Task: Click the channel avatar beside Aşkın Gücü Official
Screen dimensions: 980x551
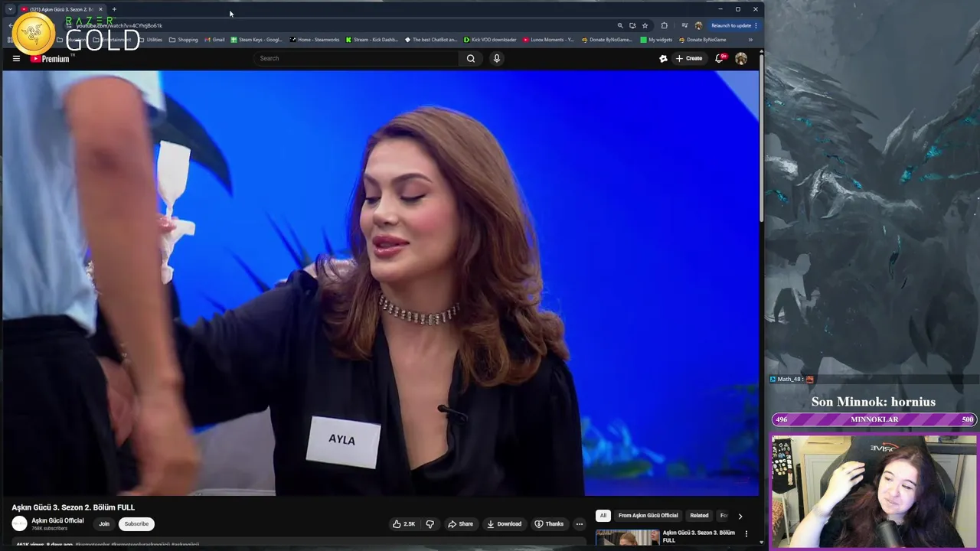Action: tap(19, 523)
